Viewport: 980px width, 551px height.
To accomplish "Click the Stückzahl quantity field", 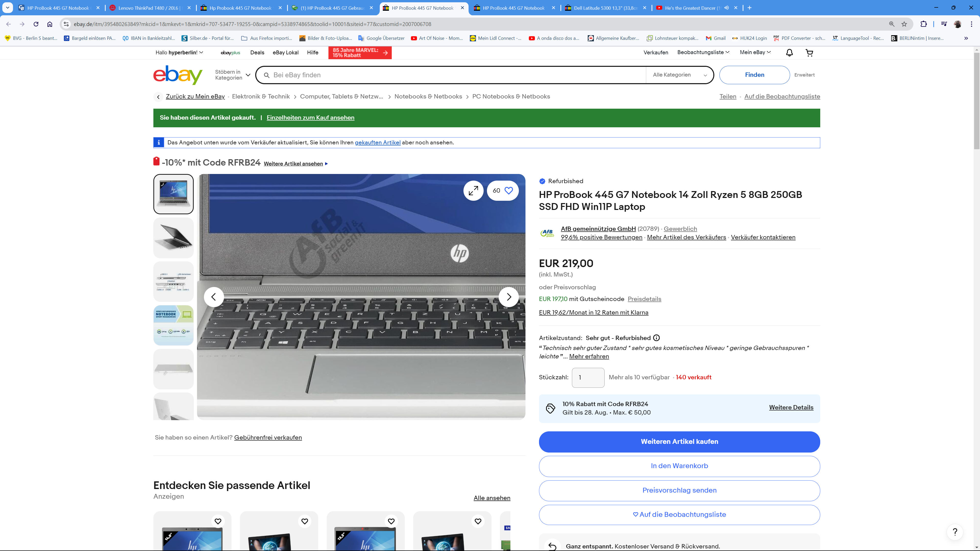I will point(588,377).
